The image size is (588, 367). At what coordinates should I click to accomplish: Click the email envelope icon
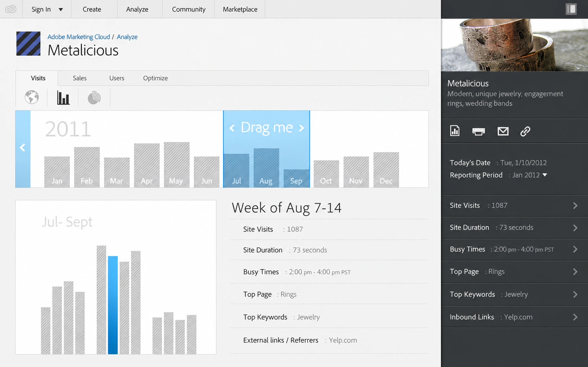503,131
